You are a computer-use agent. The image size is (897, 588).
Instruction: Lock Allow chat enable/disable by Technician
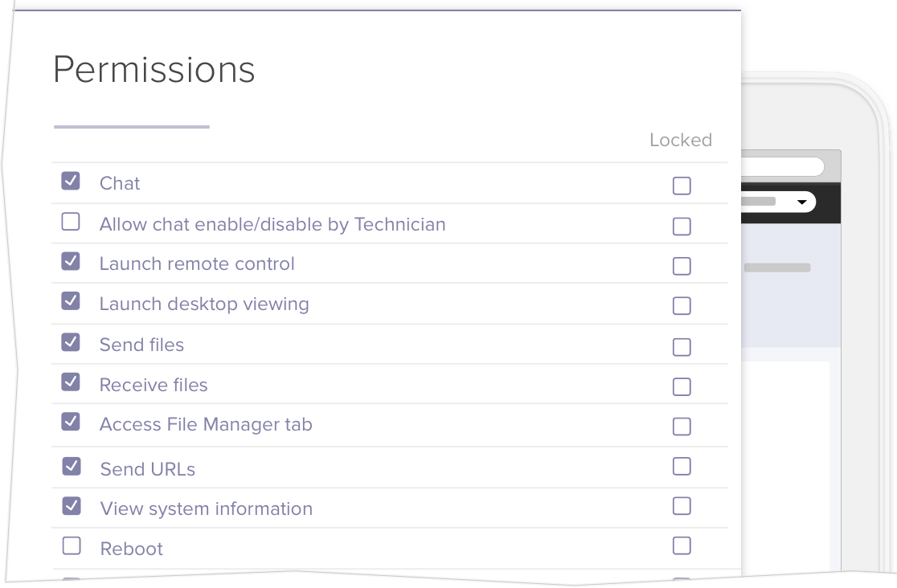click(682, 227)
